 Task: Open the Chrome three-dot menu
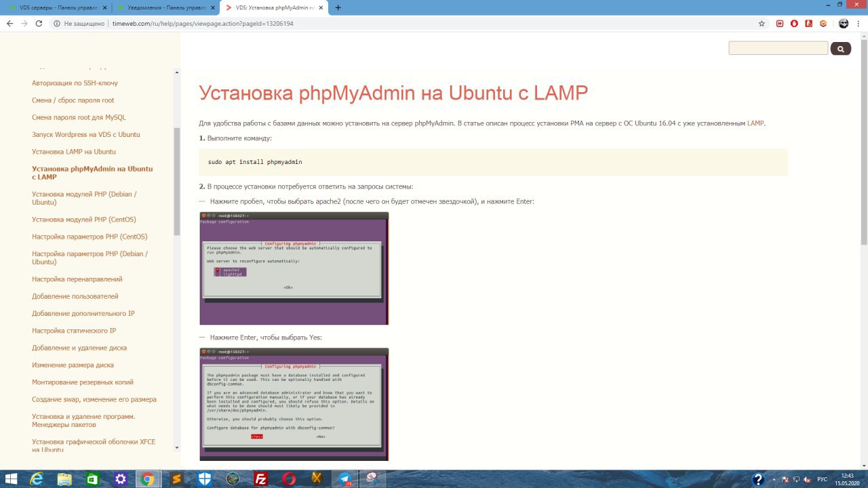[x=858, y=23]
